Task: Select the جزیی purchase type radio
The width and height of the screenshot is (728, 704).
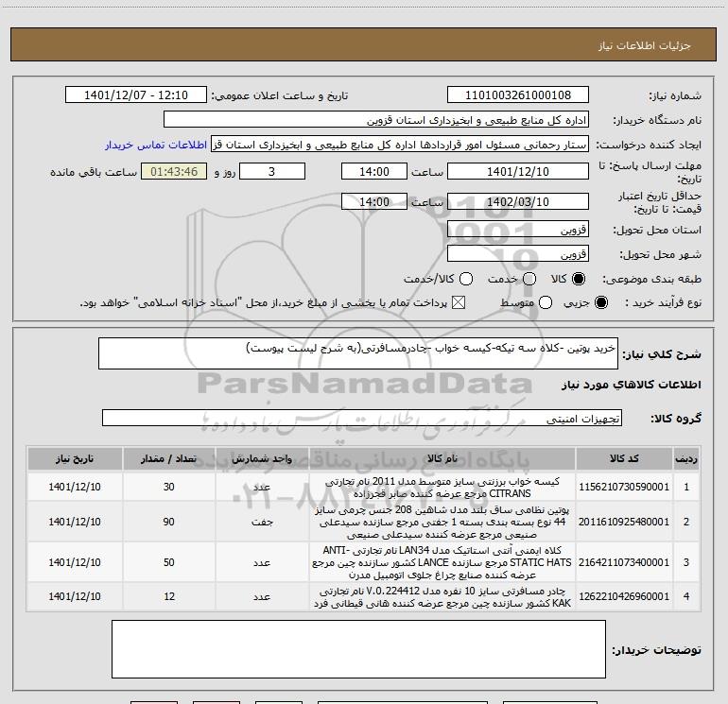Action: 600,302
